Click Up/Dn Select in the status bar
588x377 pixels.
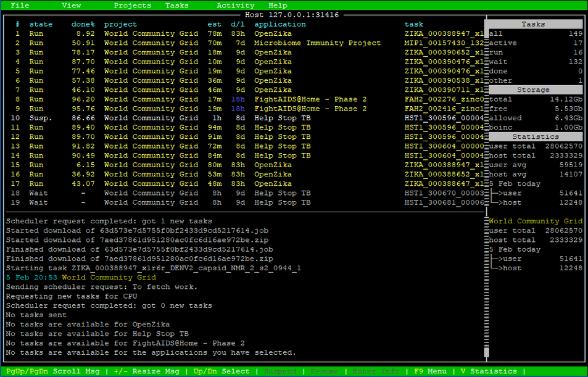coord(221,371)
